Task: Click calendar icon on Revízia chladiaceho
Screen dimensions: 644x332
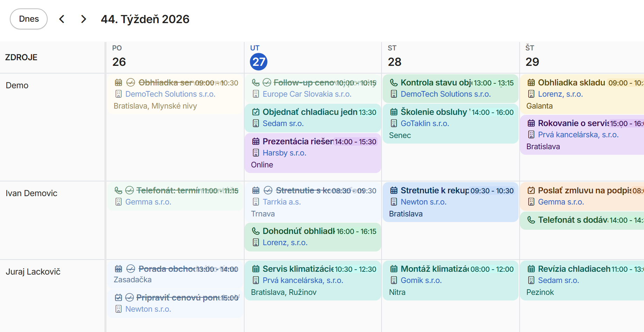Action: 531,269
